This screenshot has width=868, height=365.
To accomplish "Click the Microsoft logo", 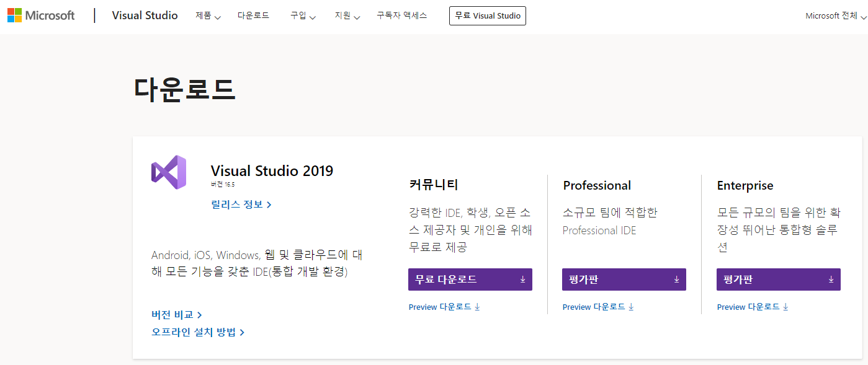I will click(x=41, y=15).
